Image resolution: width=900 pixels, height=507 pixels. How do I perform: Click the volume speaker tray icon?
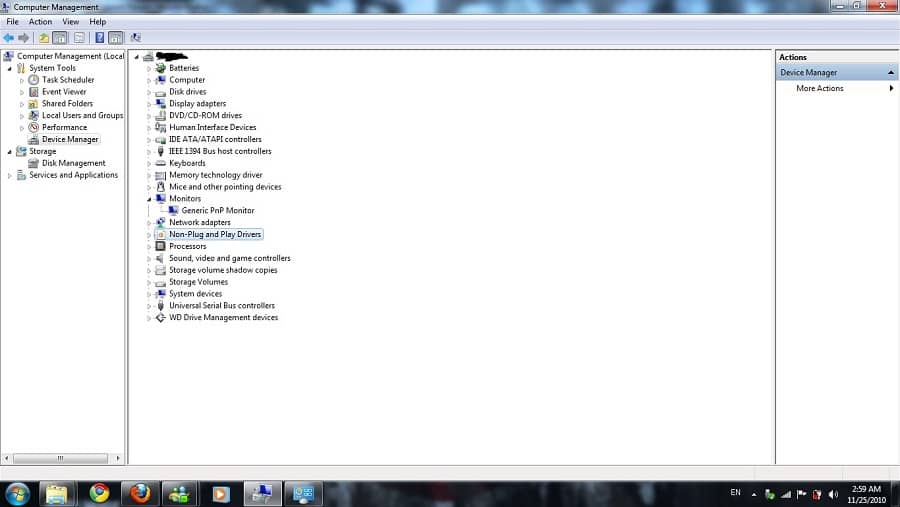pos(833,494)
